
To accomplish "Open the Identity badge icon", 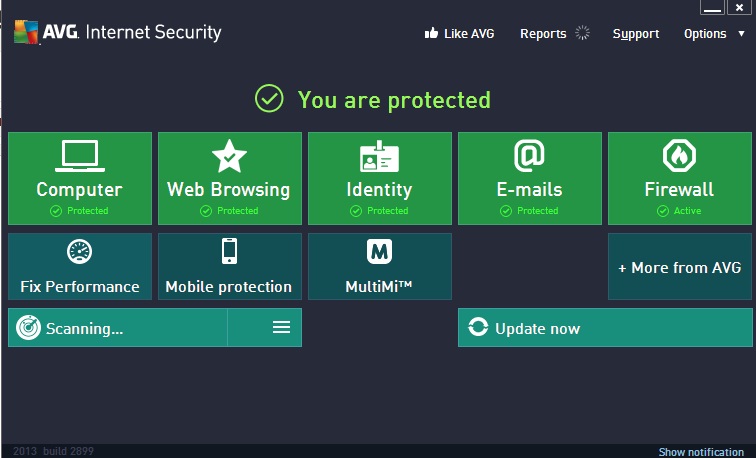I will coord(379,156).
